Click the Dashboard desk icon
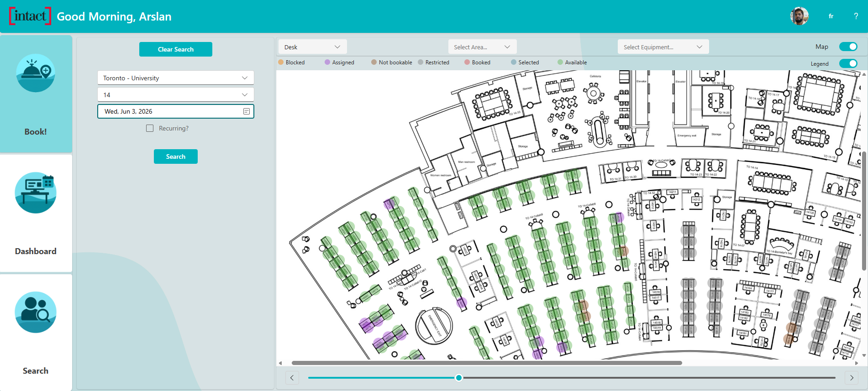The width and height of the screenshot is (868, 391). [x=36, y=193]
